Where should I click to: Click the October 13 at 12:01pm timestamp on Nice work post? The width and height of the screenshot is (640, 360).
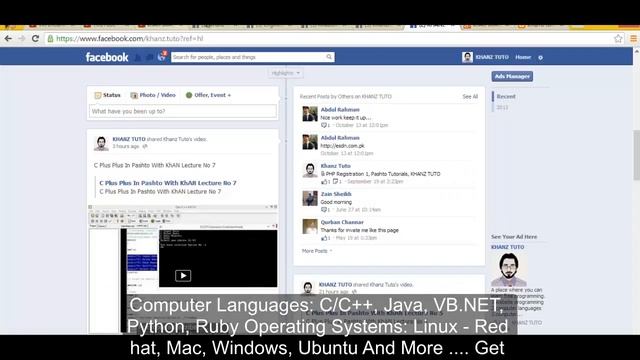coord(362,125)
